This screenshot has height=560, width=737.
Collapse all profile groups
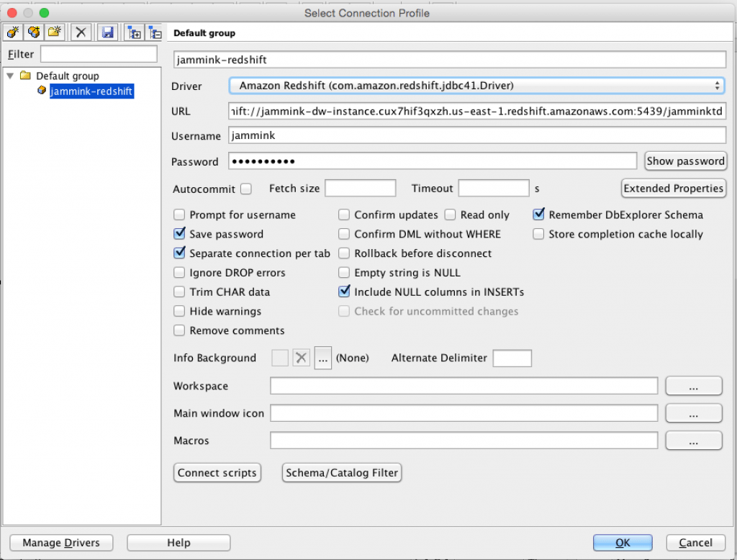pos(155,32)
